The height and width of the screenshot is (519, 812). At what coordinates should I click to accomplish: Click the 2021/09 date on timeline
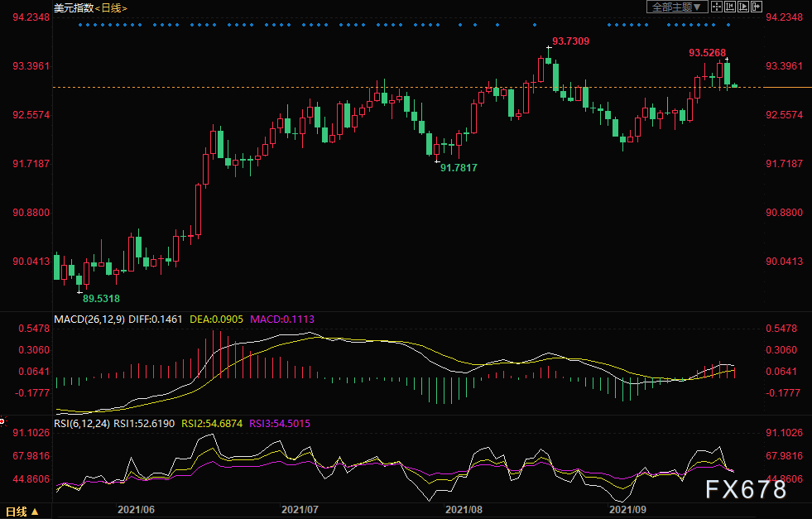click(x=627, y=509)
